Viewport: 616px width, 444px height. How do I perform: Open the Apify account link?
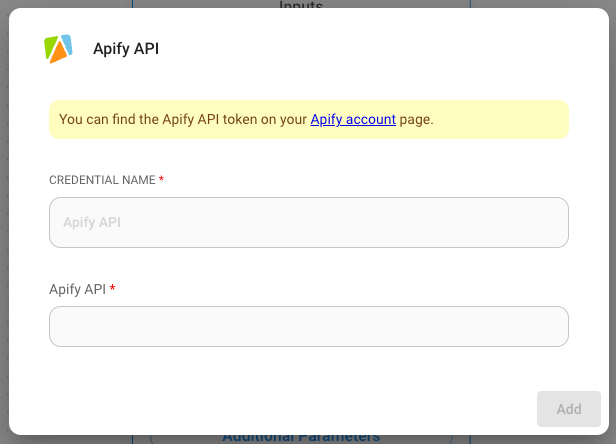click(x=353, y=119)
